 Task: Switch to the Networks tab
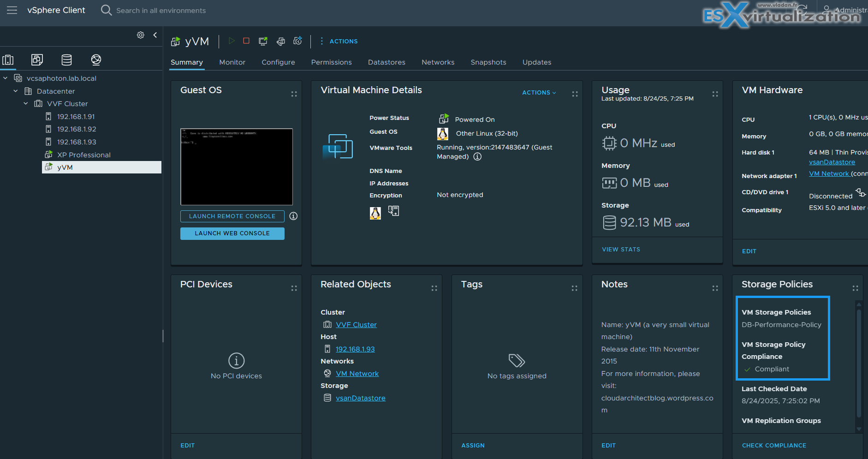[438, 62]
